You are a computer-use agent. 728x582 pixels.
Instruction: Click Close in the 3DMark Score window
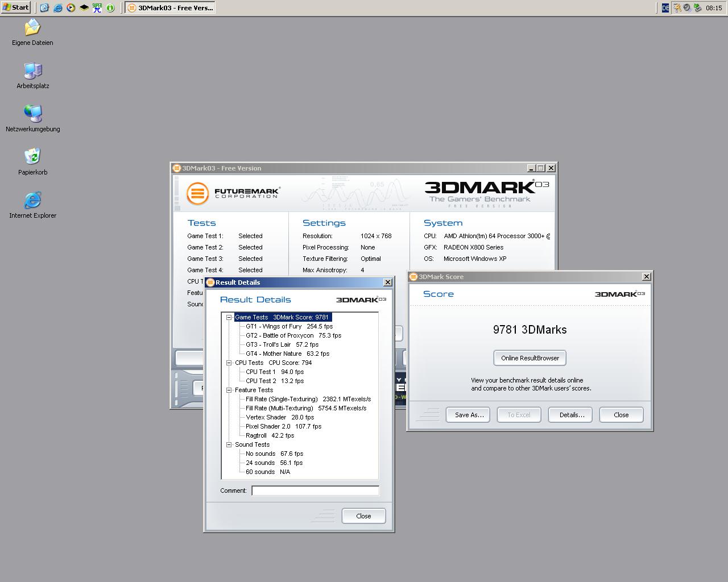(621, 415)
